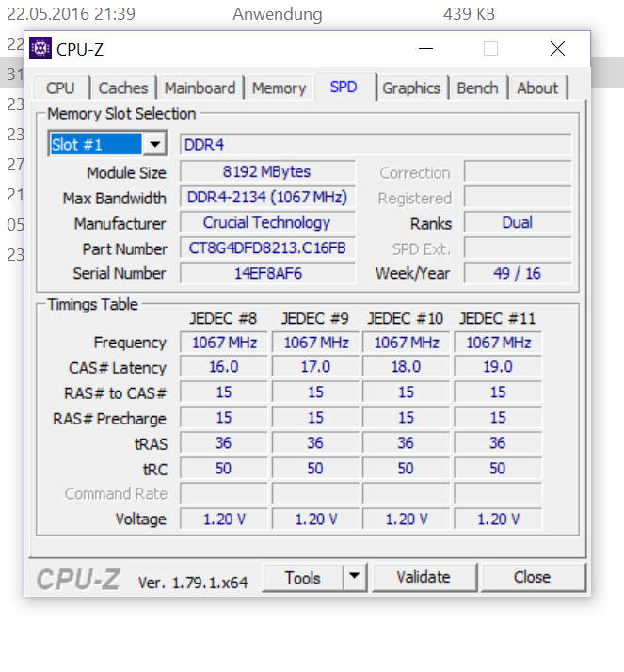Click the 8192 MBytes module size value
Image resolution: width=624 pixels, height=672 pixels.
(x=267, y=171)
